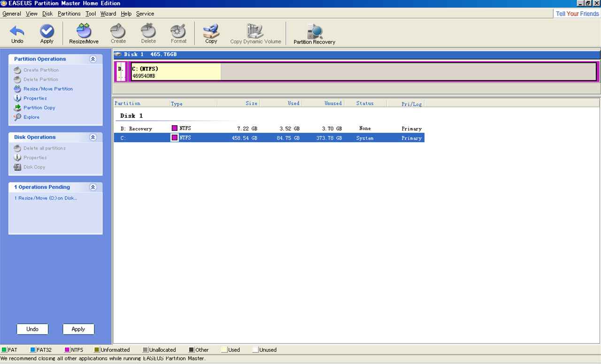This screenshot has width=601, height=364.
Task: Click the partition Properties info icon
Action: (17, 98)
